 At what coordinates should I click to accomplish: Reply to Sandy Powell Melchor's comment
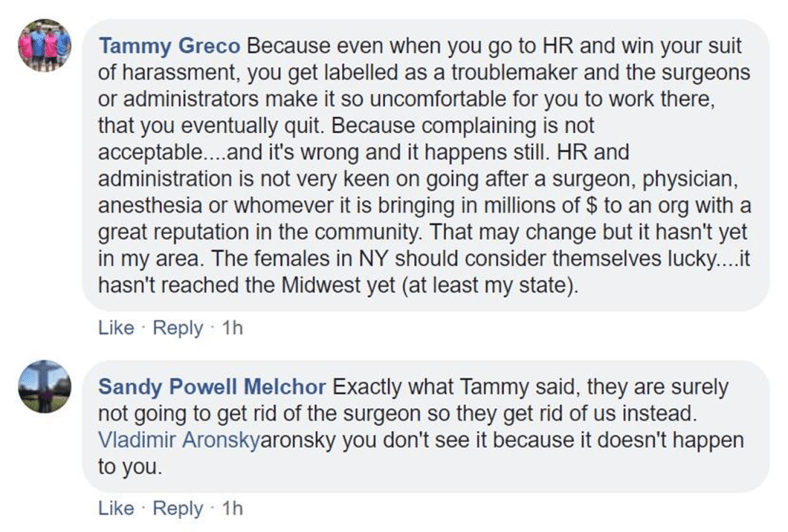177,508
